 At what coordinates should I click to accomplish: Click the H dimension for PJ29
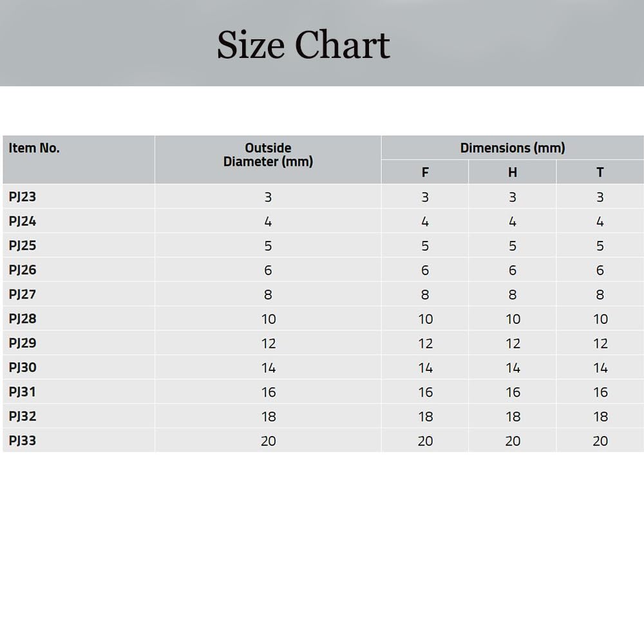(513, 343)
